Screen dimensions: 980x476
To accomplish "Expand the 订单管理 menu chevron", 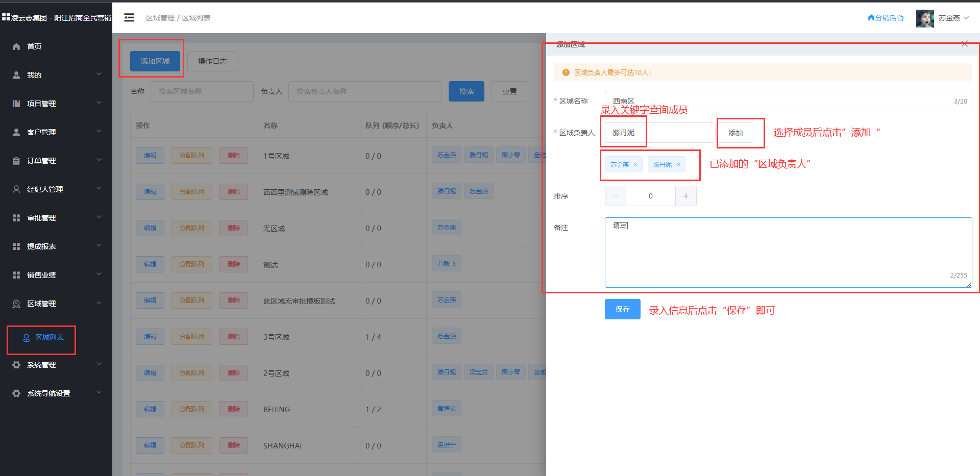I will pyautogui.click(x=99, y=160).
